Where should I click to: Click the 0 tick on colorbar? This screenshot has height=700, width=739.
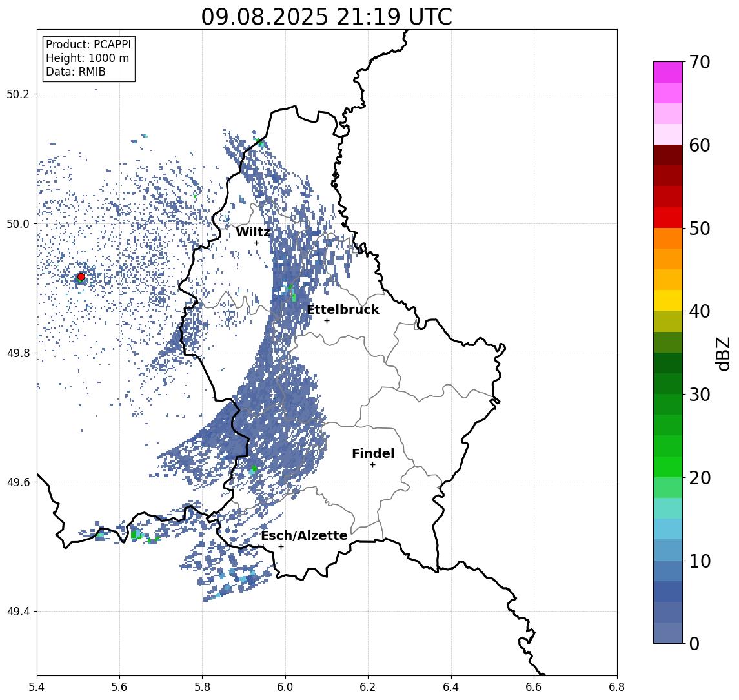point(694,643)
